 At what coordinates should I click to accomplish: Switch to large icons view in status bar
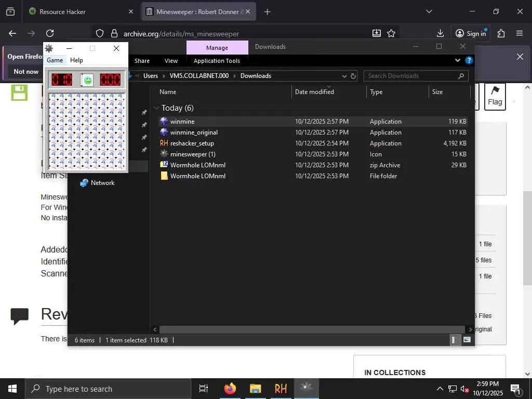(x=467, y=340)
